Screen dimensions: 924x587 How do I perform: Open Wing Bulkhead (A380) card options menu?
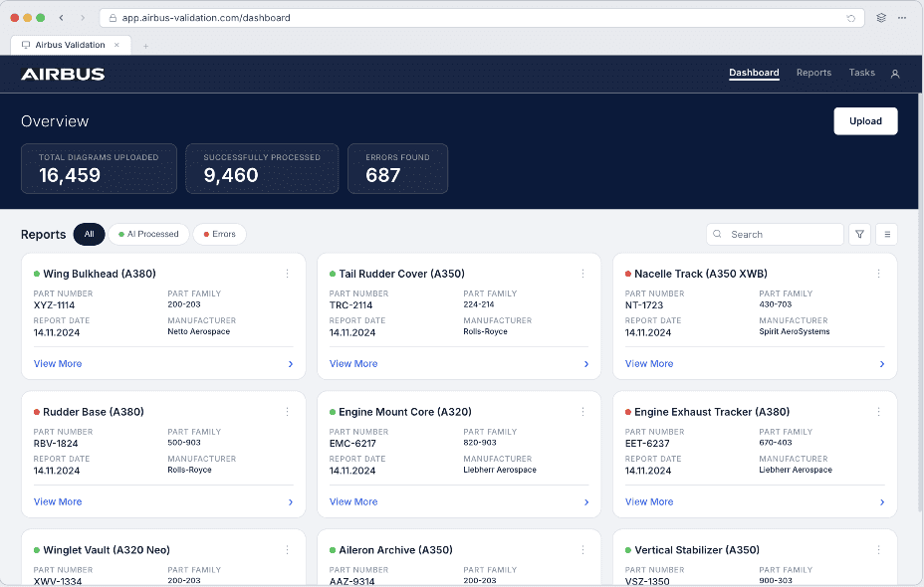pos(287,274)
